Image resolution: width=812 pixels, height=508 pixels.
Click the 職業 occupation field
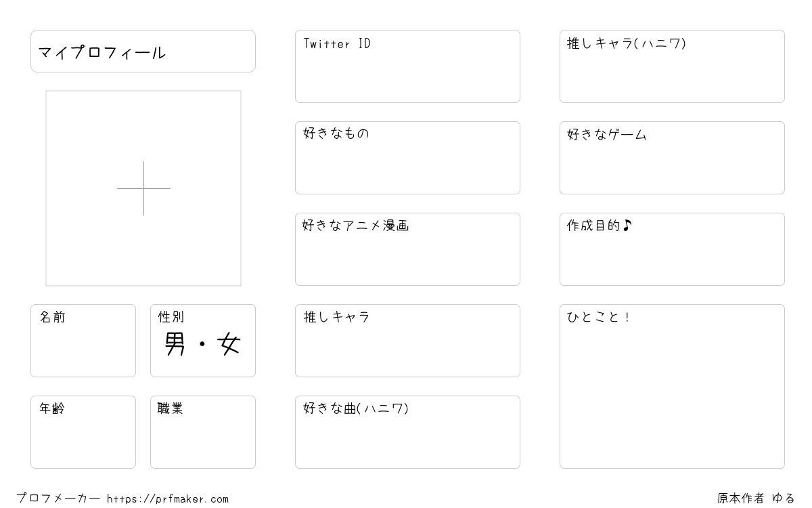coord(203,432)
